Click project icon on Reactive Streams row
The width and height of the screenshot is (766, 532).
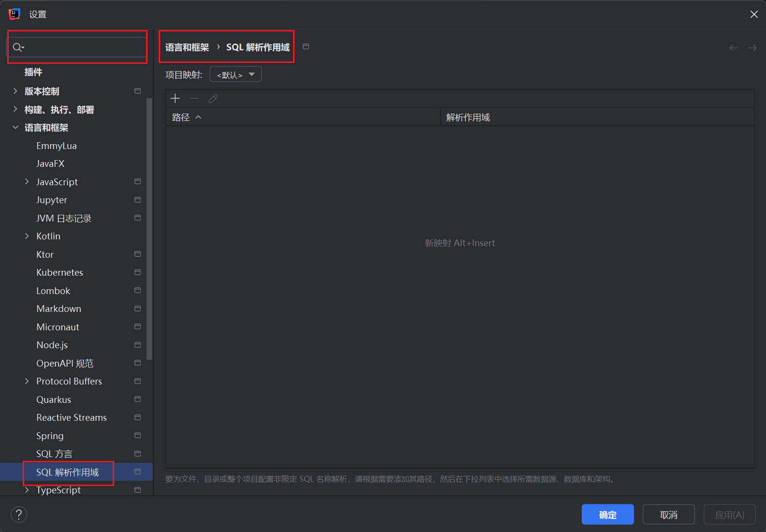coord(138,417)
